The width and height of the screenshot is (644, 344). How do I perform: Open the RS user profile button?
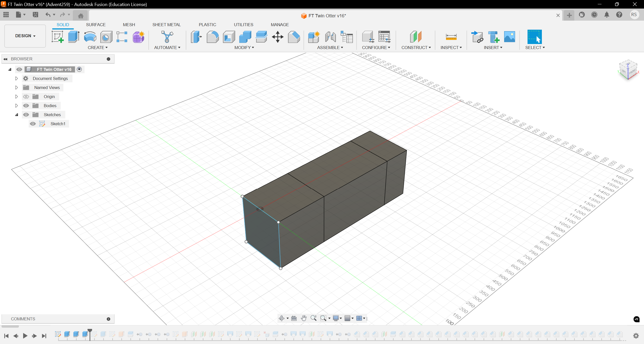pos(634,15)
